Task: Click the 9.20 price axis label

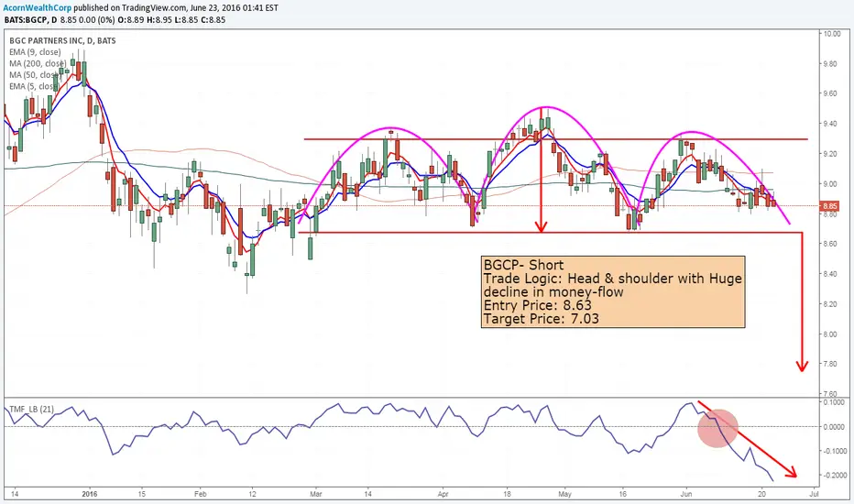Action: click(831, 154)
